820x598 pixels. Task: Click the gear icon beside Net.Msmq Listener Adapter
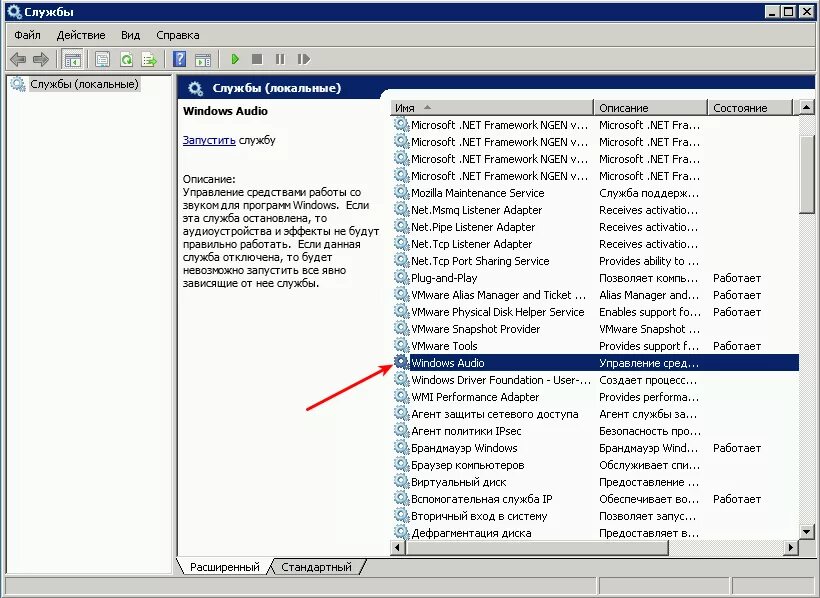(x=401, y=209)
